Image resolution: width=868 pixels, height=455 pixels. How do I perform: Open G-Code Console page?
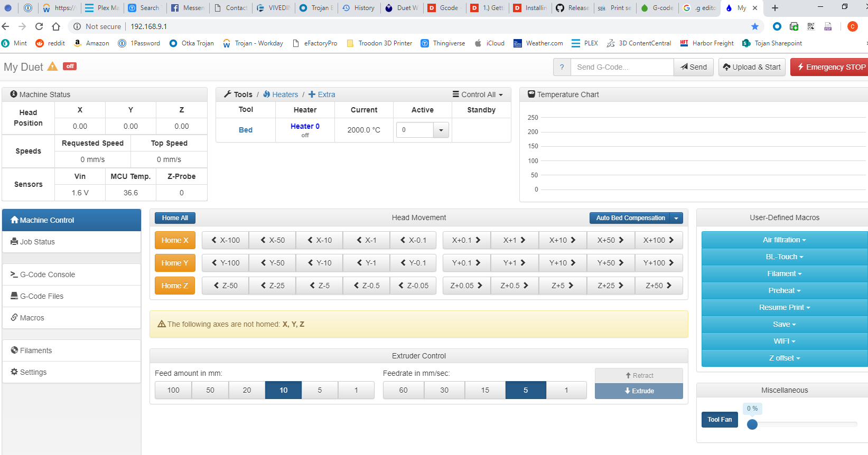click(x=71, y=274)
